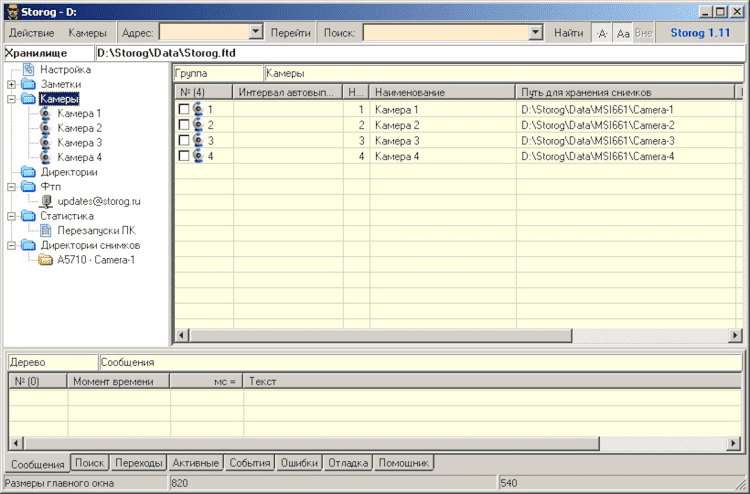Click the camera icon in table row 4
The image size is (750, 494).
198,156
